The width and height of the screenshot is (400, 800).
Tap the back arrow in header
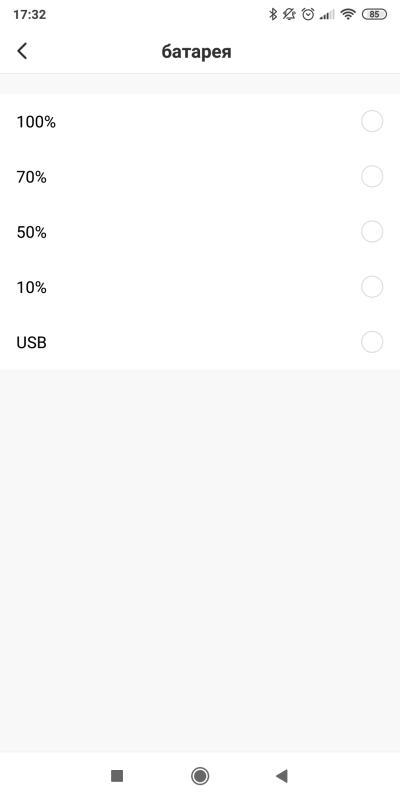22,51
